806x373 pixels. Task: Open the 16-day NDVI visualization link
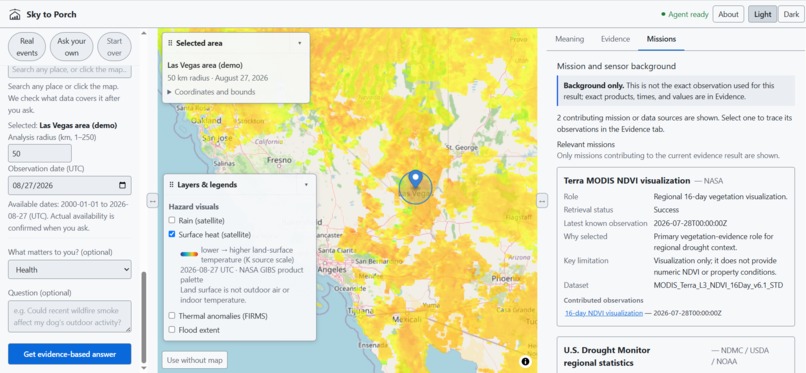coord(603,313)
